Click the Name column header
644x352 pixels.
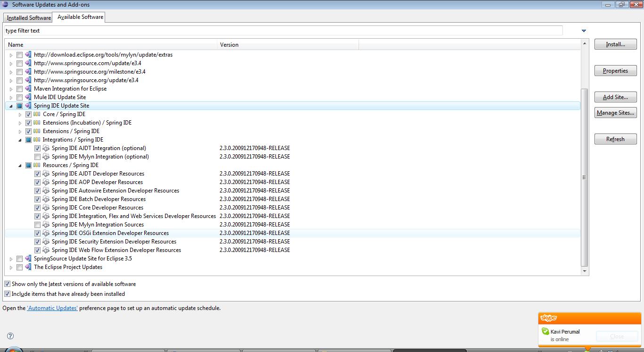point(111,45)
